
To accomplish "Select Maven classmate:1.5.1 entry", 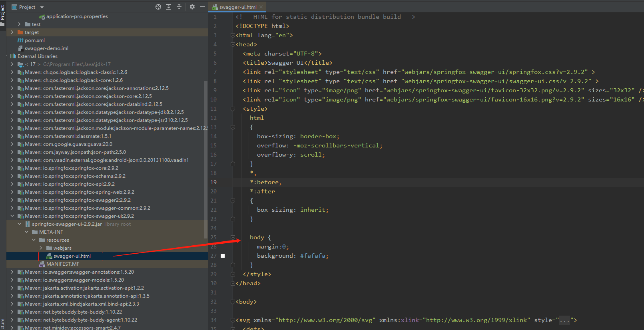I will 68,136.
